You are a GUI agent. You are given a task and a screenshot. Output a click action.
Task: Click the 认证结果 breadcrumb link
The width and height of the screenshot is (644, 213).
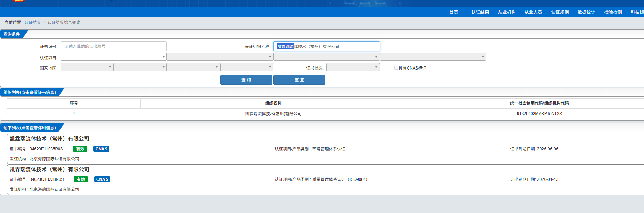[33, 23]
